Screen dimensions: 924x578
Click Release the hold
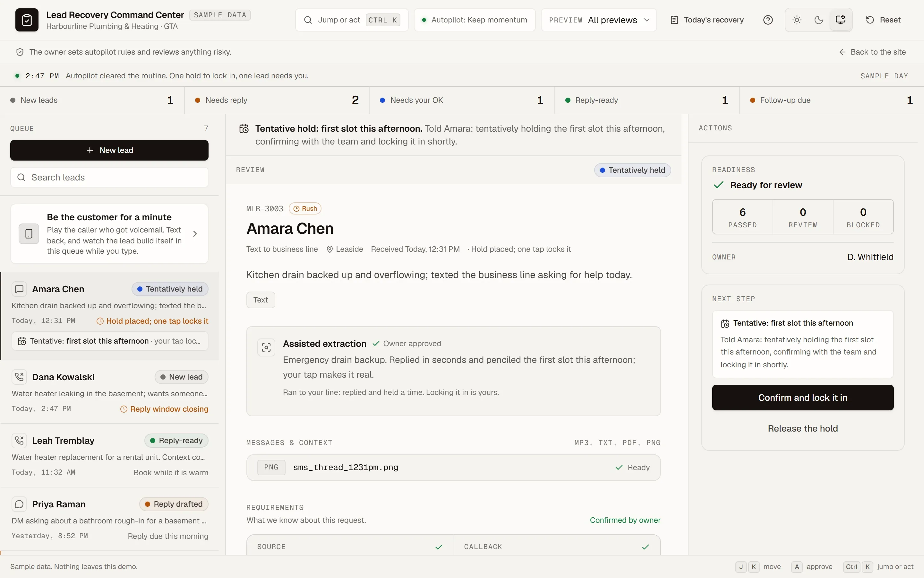coord(803,429)
